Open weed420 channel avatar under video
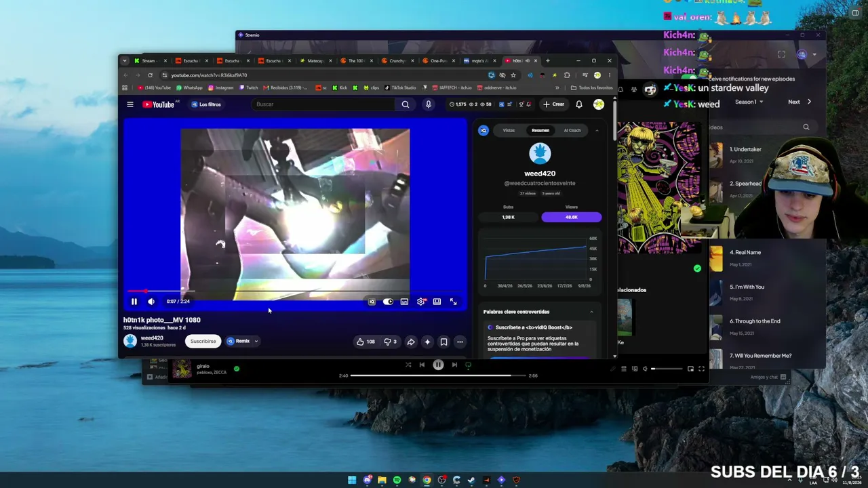 (130, 341)
